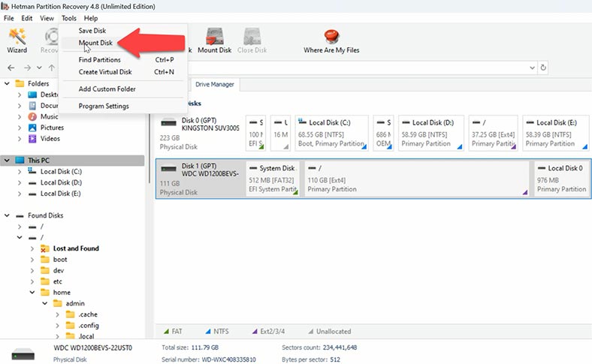
Task: Go up one level arrow
Action: click(x=52, y=68)
